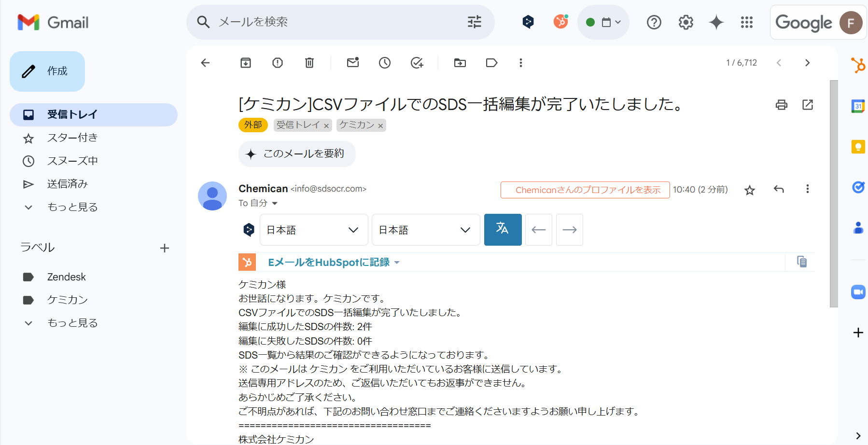Mark the email as unread

[353, 63]
